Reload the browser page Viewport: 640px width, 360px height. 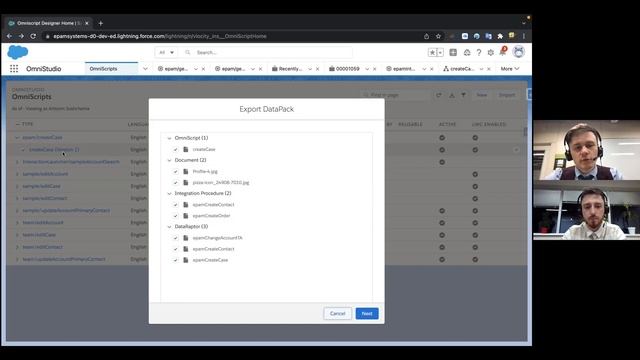33,36
